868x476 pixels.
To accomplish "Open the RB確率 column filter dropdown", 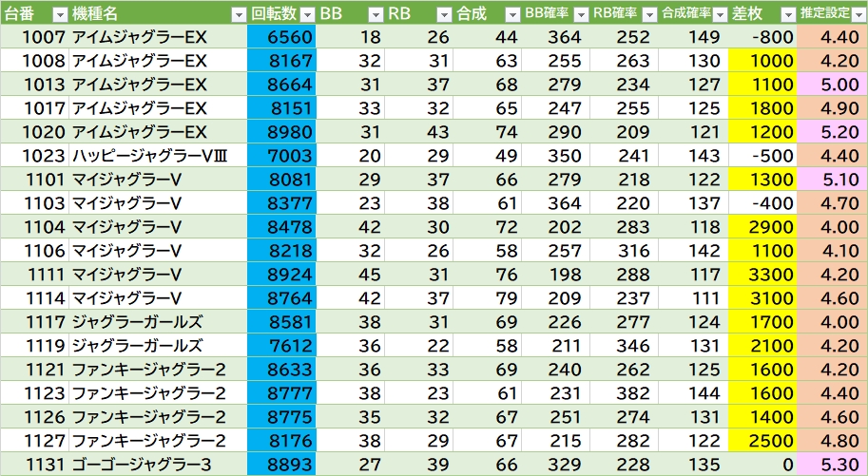I will click(x=650, y=15).
